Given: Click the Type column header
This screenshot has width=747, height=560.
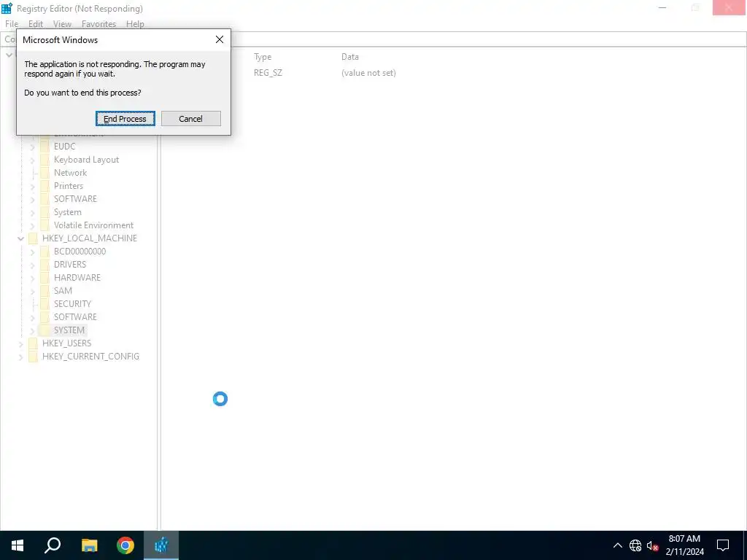Looking at the screenshot, I should click(263, 57).
